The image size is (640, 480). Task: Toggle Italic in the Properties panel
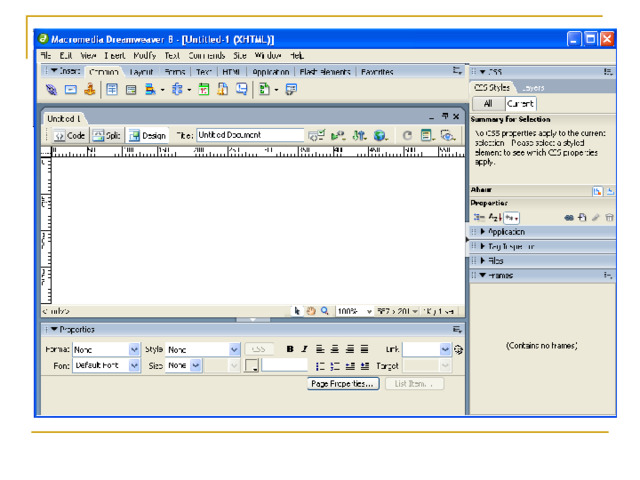point(304,349)
